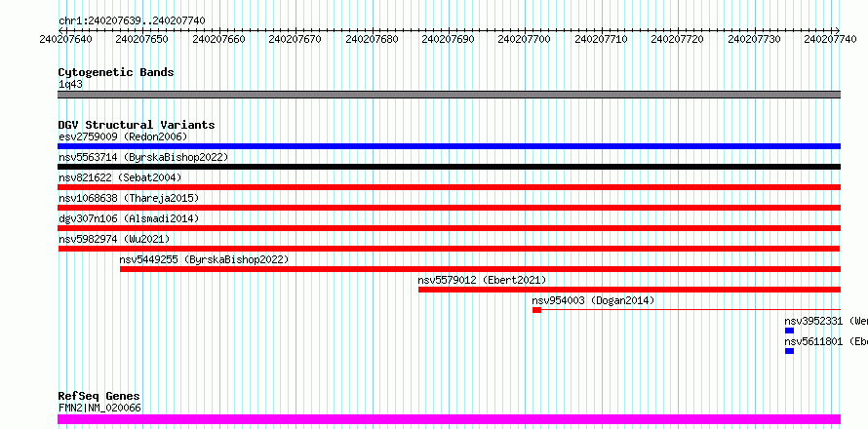Open the FMN2|NM_020066 gene label
Viewport: 868px width, 429px height.
click(x=99, y=409)
